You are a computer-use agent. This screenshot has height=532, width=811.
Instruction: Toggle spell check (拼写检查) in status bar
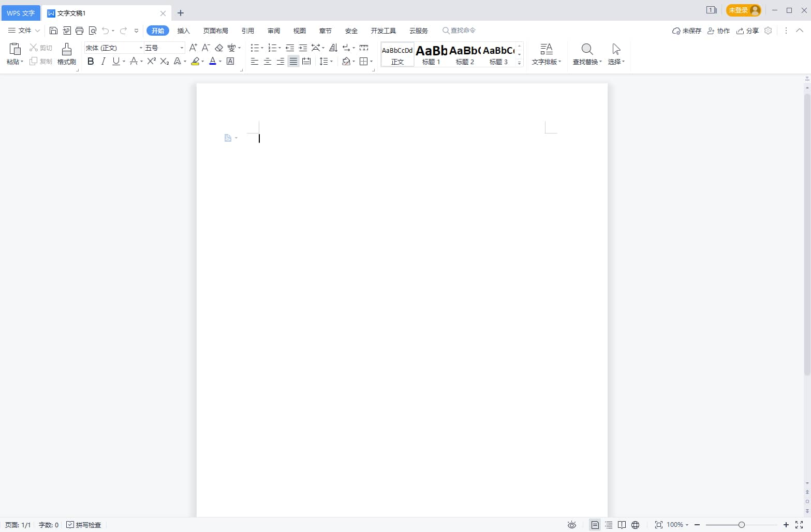coord(84,525)
